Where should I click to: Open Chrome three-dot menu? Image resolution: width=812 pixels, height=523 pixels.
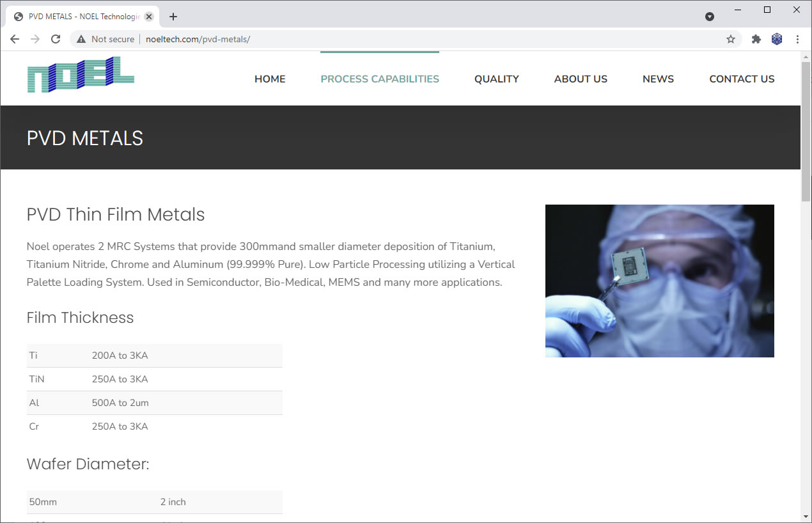(797, 39)
